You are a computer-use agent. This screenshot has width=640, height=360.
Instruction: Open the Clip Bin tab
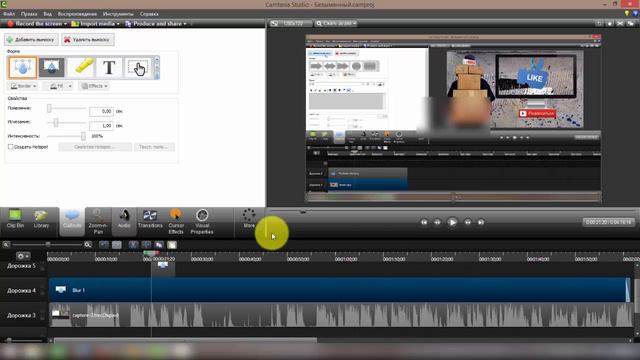[15, 219]
